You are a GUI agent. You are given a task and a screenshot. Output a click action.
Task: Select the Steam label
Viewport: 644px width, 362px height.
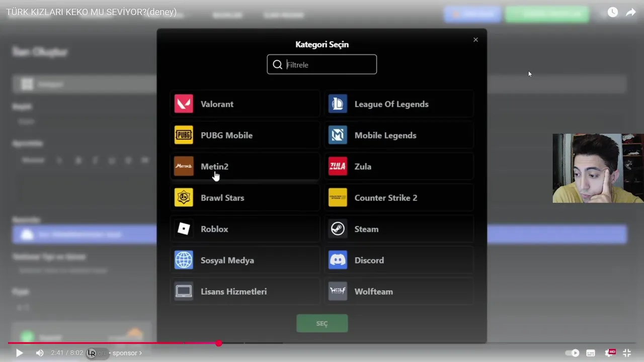click(366, 229)
